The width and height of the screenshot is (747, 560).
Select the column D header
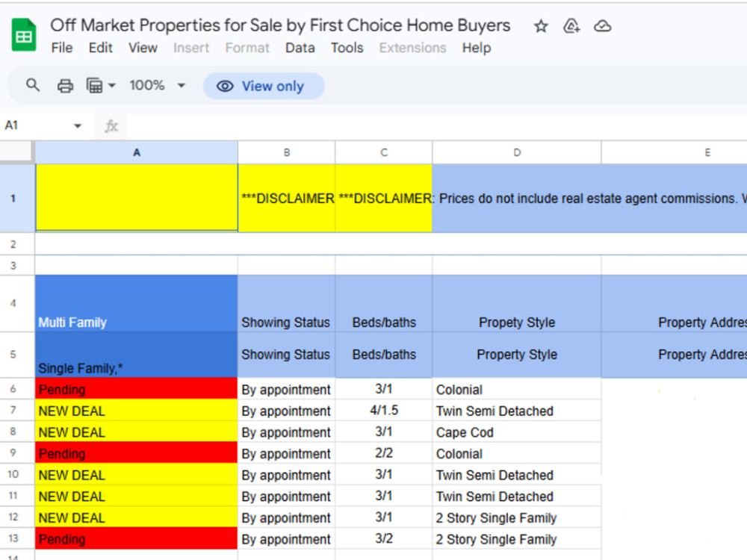(x=517, y=152)
